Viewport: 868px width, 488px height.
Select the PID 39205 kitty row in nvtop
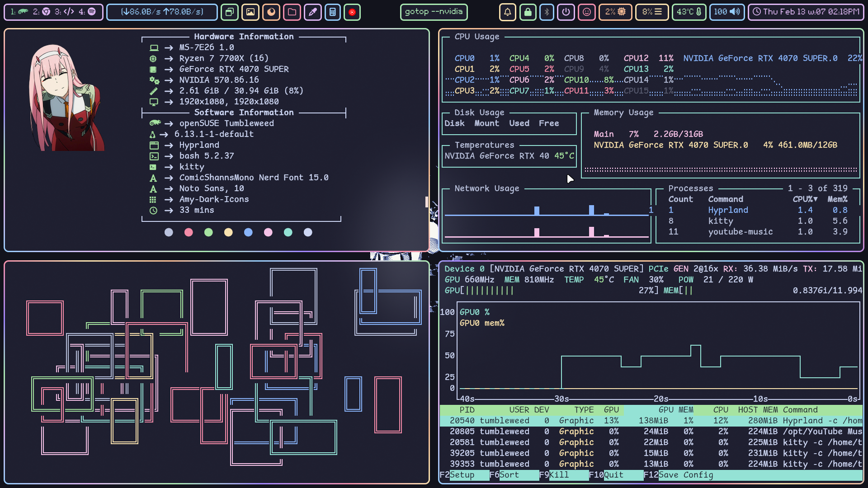click(x=651, y=453)
